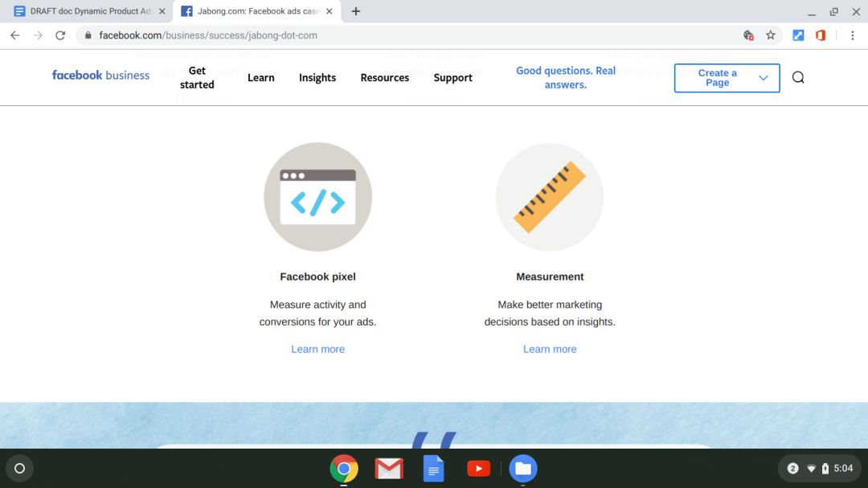
Task: Open Google Docs from the shelf
Action: pyautogui.click(x=433, y=468)
